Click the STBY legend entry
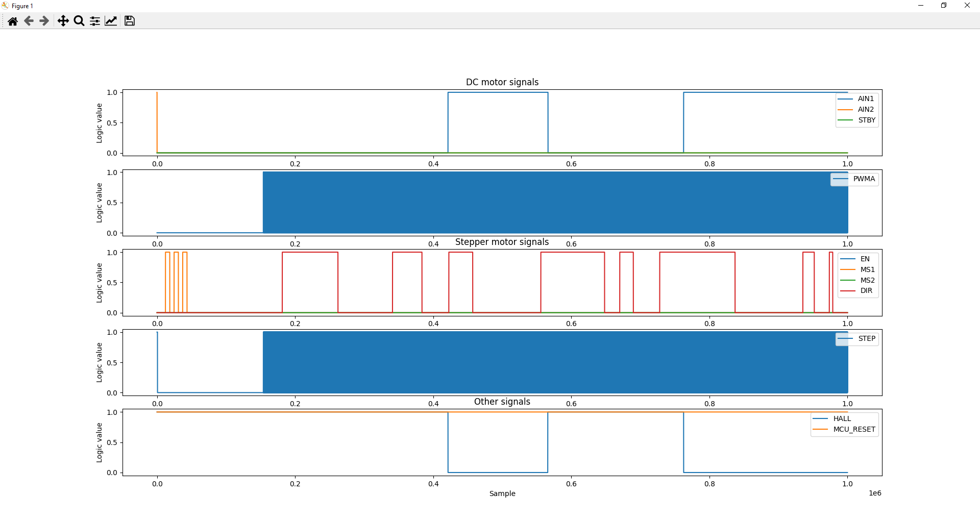The image size is (980, 519). point(857,120)
